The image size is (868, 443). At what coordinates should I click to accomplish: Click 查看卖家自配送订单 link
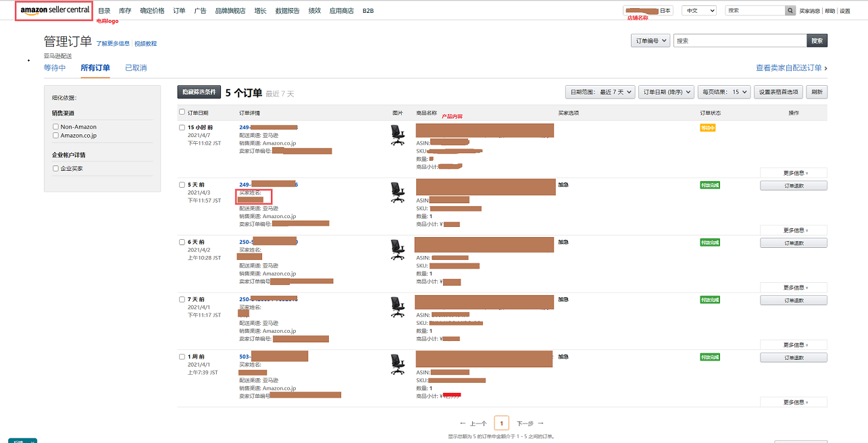[791, 68]
